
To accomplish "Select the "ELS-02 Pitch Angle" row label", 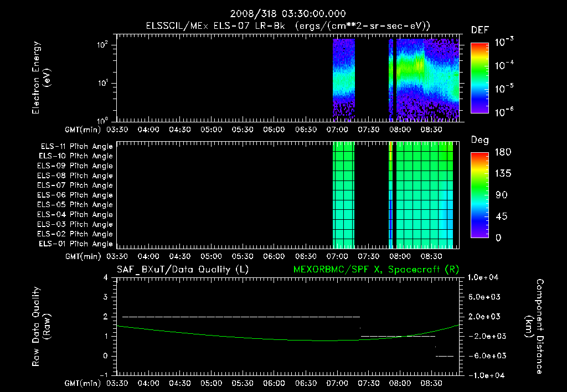I will [75, 234].
